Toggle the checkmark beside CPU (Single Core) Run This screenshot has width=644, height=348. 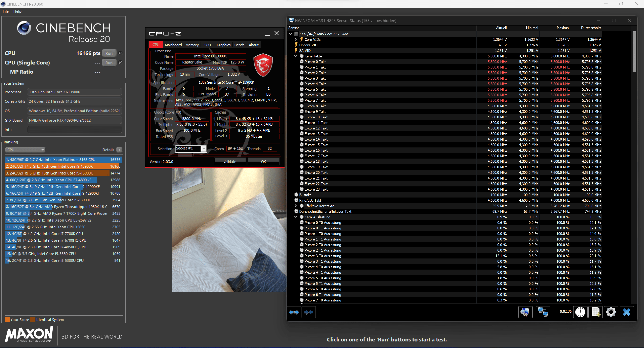120,62
